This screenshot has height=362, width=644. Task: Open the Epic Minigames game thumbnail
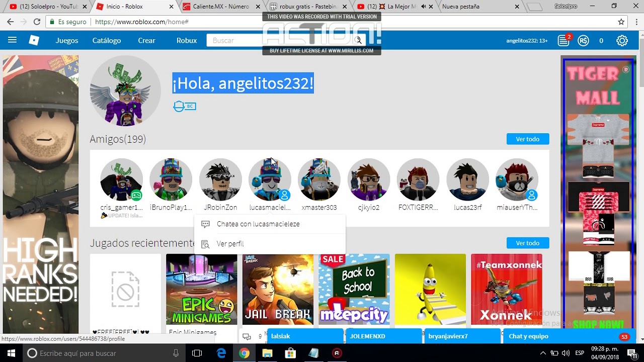click(202, 290)
